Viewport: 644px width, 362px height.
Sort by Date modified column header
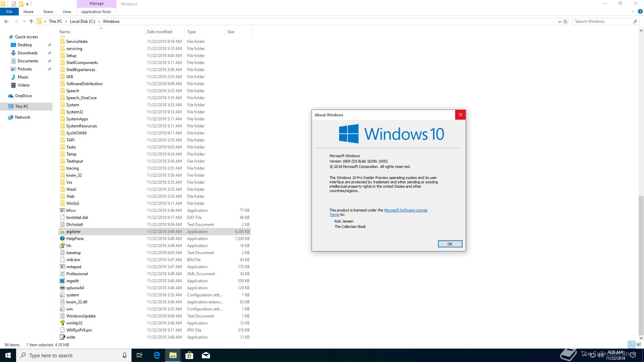click(x=165, y=32)
